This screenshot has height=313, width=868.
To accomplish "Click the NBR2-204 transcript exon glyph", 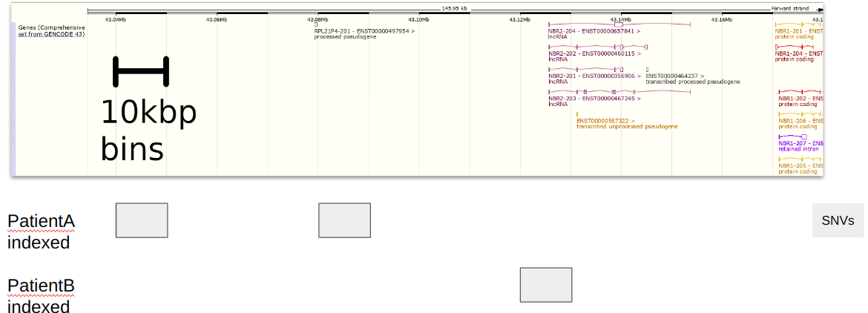I will [x=619, y=24].
